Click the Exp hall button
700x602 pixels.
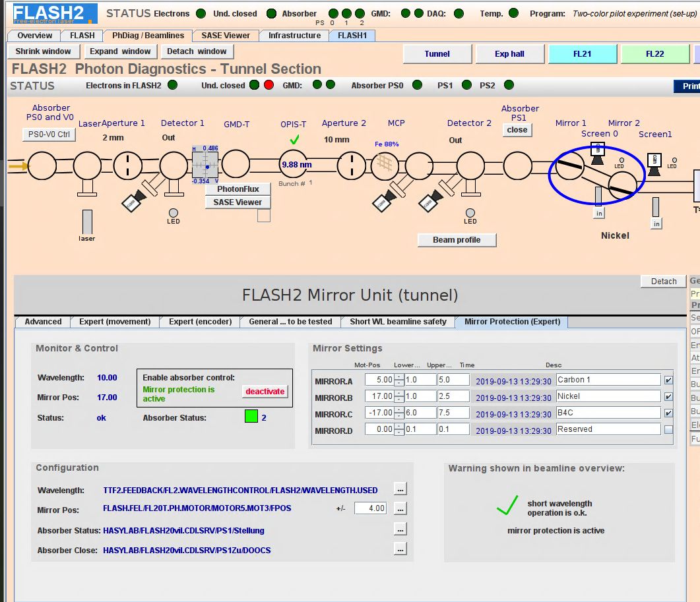click(x=509, y=54)
